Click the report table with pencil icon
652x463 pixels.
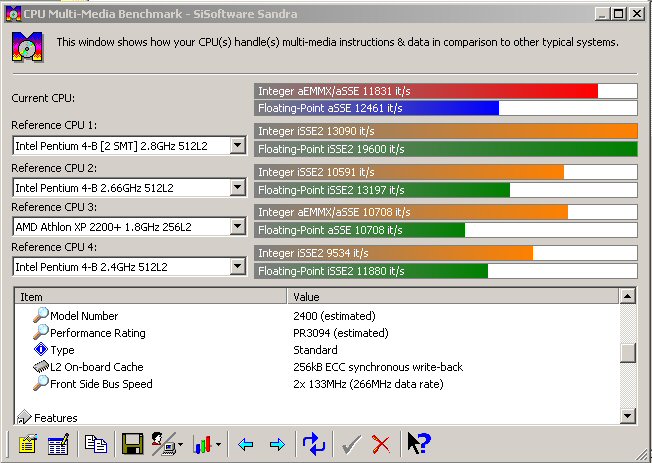(58, 444)
